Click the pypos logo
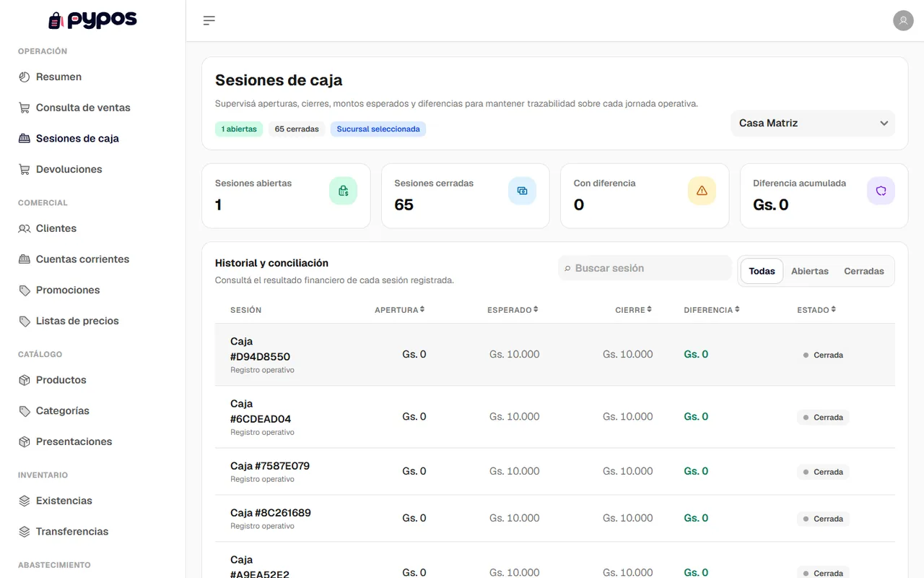The image size is (924, 578). [x=92, y=20]
